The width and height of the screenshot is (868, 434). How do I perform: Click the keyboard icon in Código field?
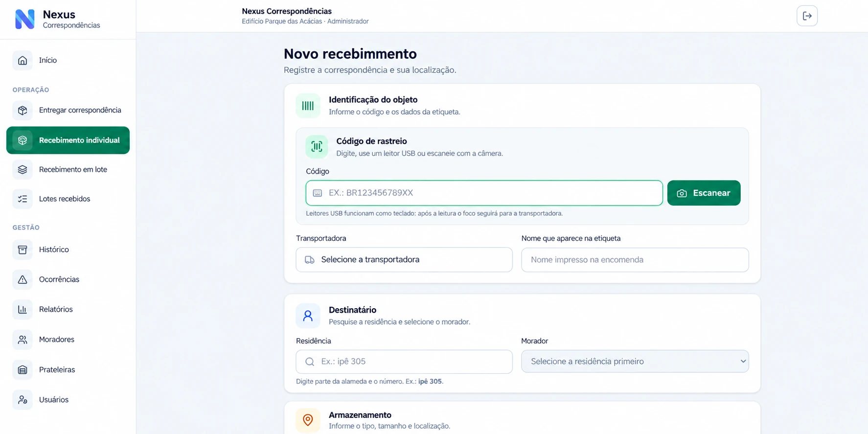coord(317,193)
